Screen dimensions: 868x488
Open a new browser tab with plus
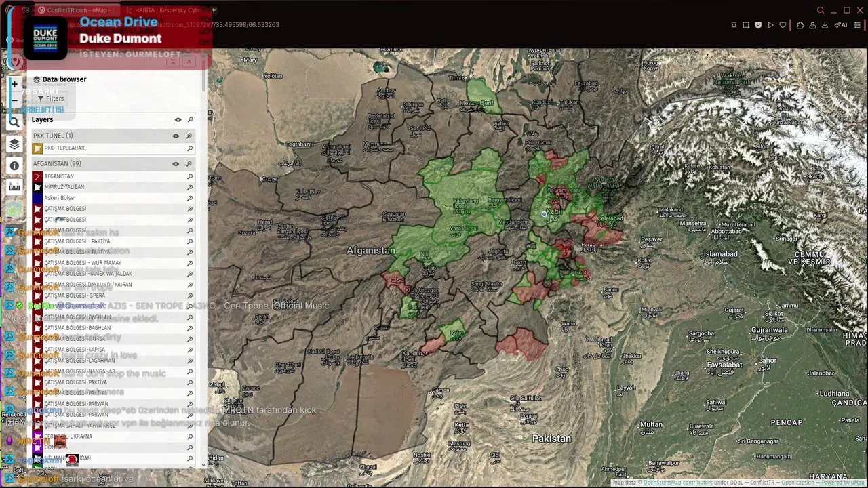pos(214,10)
